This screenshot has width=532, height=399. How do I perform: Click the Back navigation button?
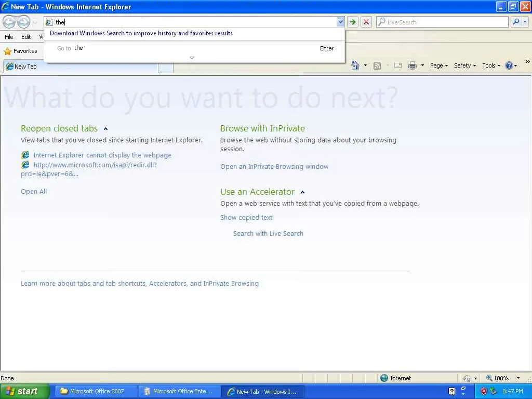(x=9, y=22)
